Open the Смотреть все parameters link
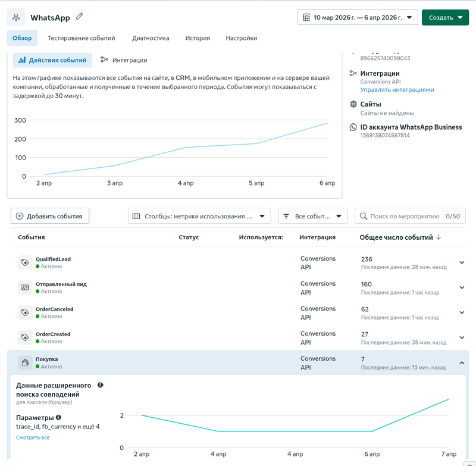This screenshot has width=476, height=466. pyautogui.click(x=33, y=437)
